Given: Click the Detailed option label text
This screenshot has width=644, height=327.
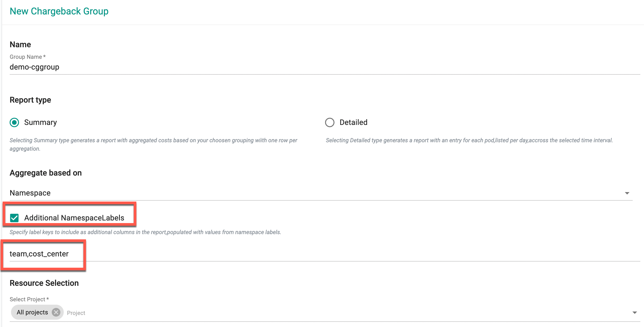Looking at the screenshot, I should pyautogui.click(x=353, y=123).
